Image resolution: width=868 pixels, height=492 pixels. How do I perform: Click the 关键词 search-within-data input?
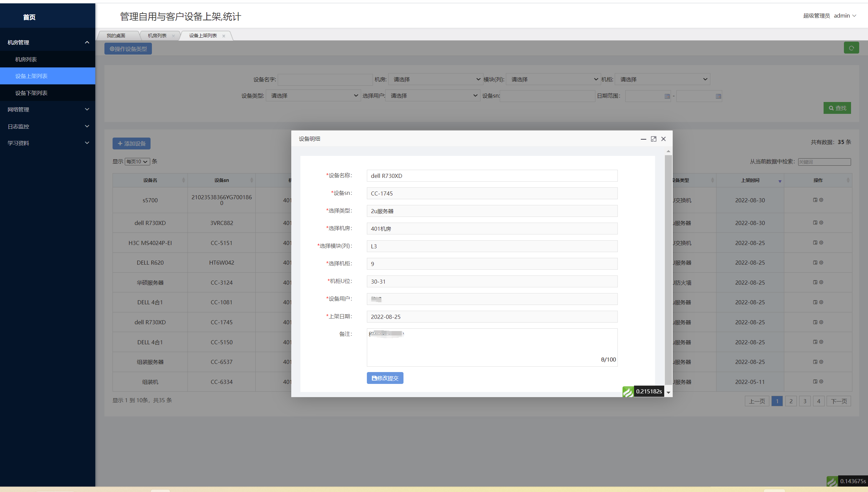coord(824,162)
